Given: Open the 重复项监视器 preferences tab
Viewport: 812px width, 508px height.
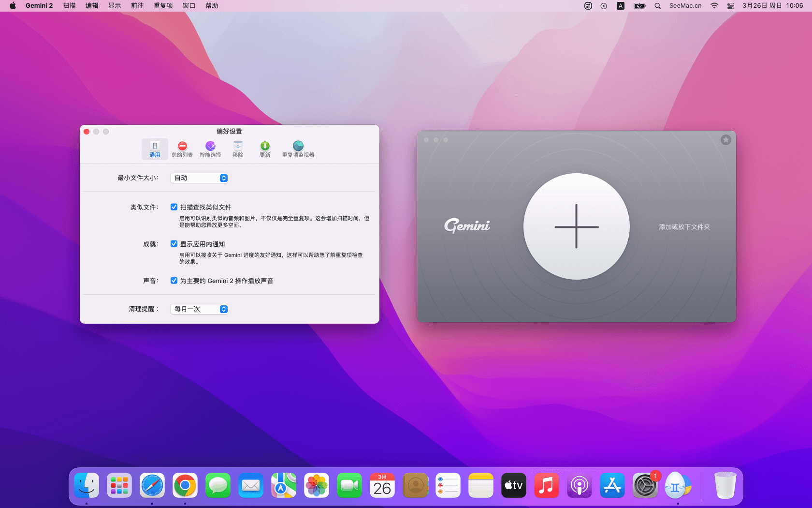Looking at the screenshot, I should pyautogui.click(x=298, y=149).
